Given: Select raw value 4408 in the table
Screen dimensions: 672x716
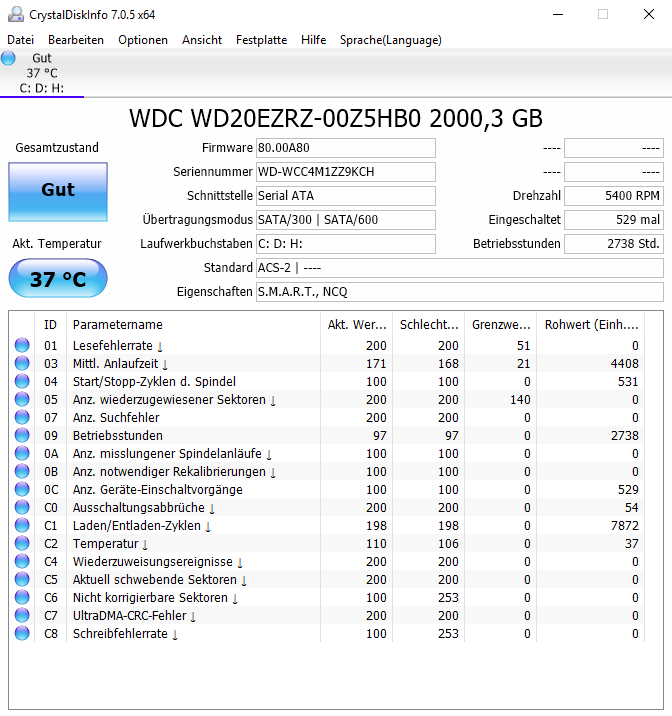Looking at the screenshot, I should [625, 363].
